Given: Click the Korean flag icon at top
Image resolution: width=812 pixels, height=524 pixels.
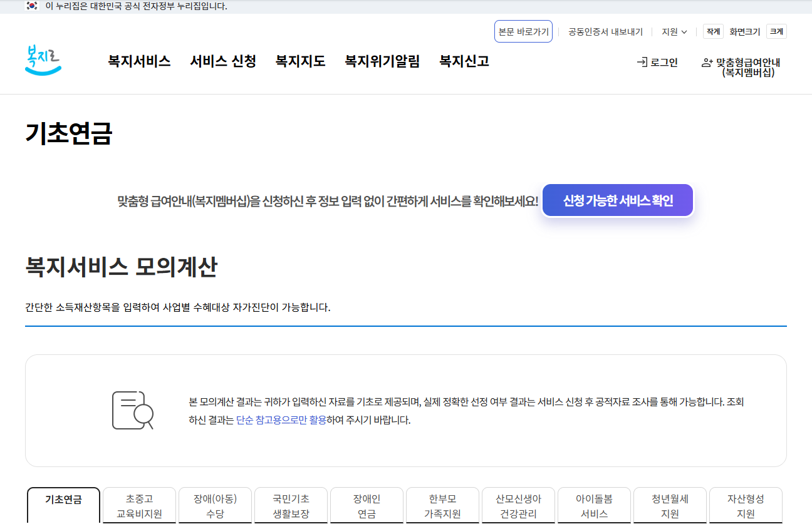Looking at the screenshot, I should coord(32,6).
